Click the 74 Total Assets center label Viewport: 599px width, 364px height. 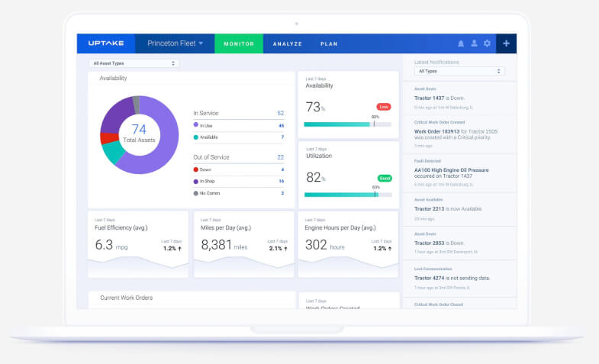tap(139, 134)
